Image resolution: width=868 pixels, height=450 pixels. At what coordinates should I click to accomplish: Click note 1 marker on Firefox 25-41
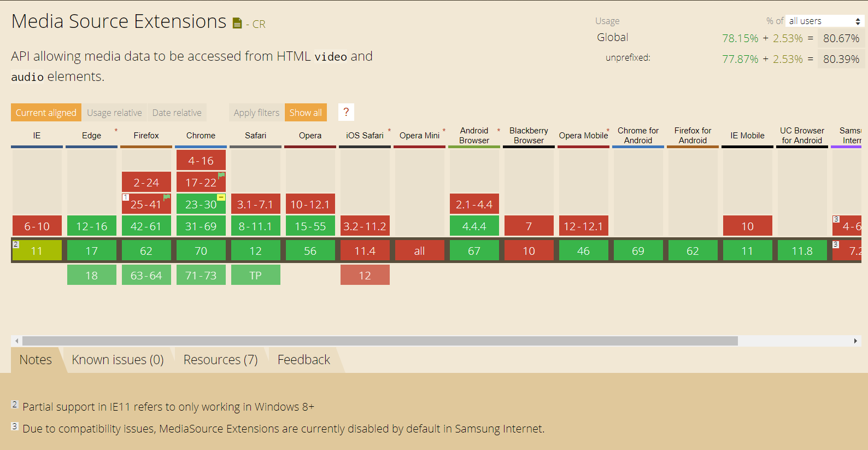coord(125,197)
